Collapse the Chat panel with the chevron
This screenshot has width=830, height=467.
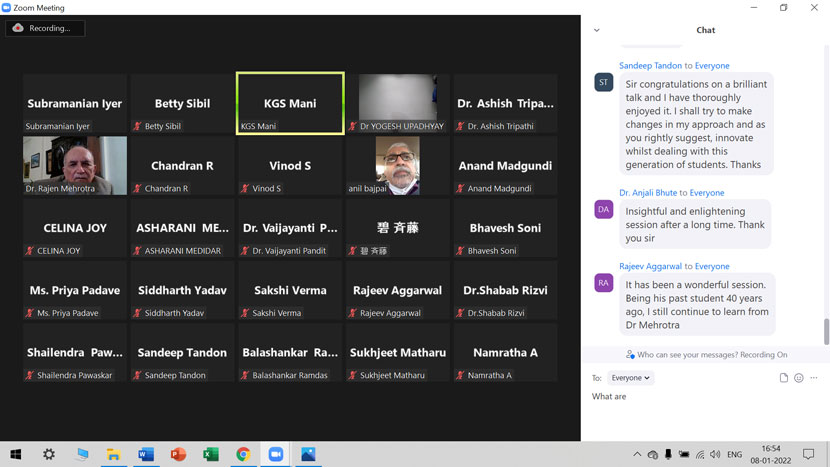[597, 30]
